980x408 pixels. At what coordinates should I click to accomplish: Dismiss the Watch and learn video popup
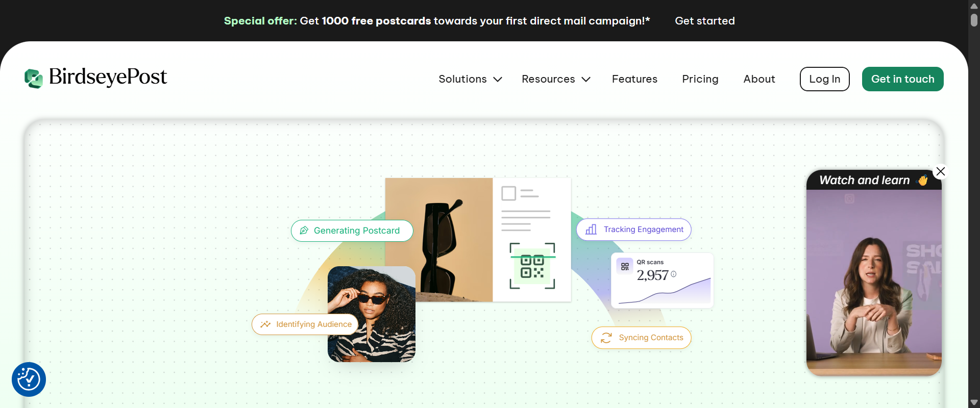(941, 171)
